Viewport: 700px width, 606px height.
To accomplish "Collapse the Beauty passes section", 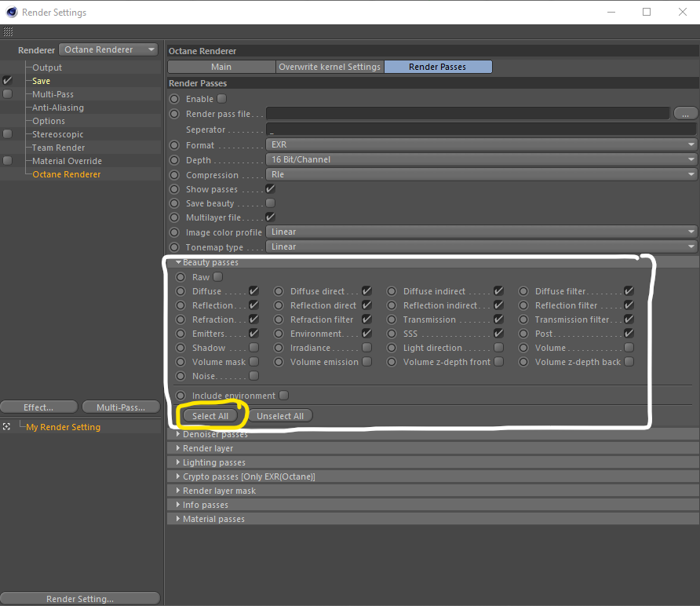I will point(179,262).
